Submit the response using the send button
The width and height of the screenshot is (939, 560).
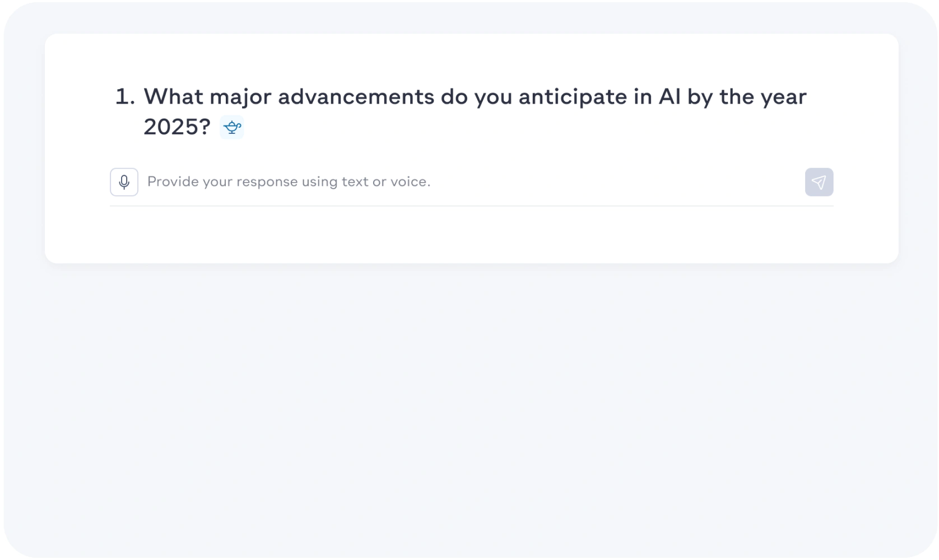tap(819, 182)
